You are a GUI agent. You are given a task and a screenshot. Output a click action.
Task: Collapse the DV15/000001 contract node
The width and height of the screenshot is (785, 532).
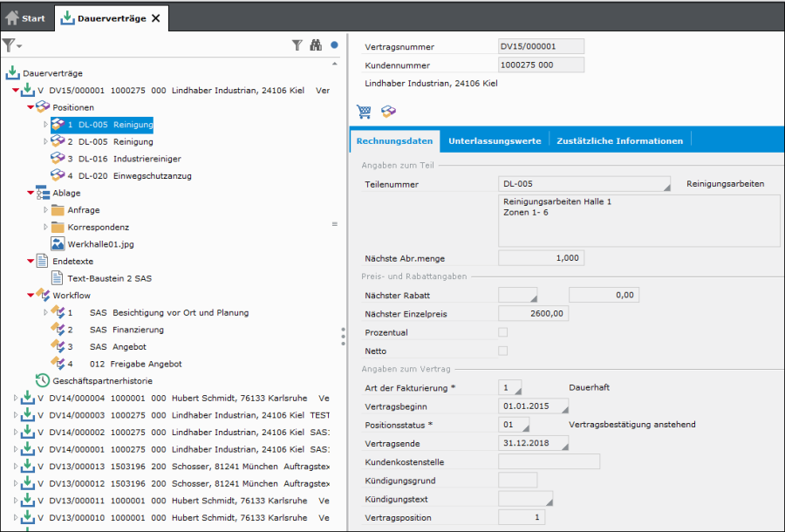(16, 91)
